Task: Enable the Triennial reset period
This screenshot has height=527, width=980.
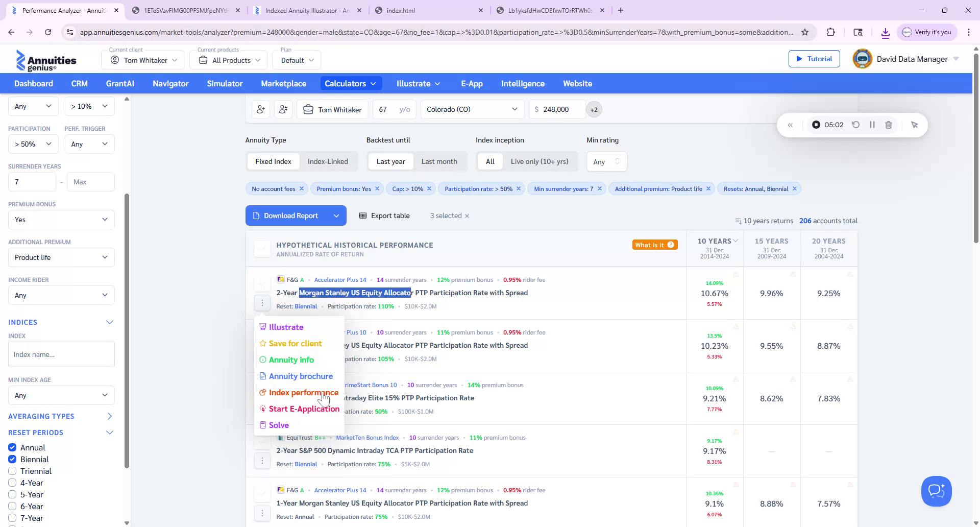Action: 12,471
